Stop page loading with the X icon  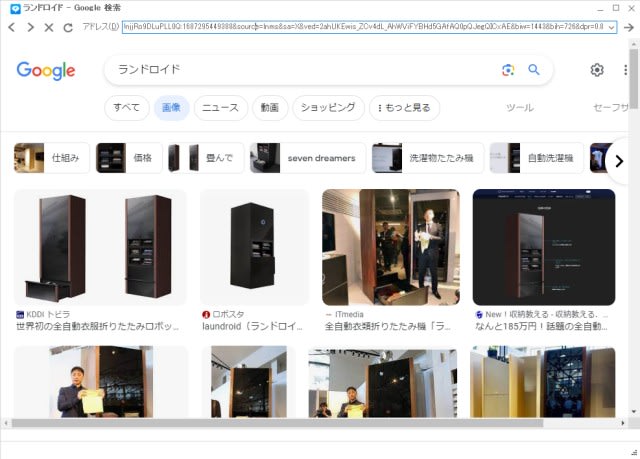tap(49, 27)
